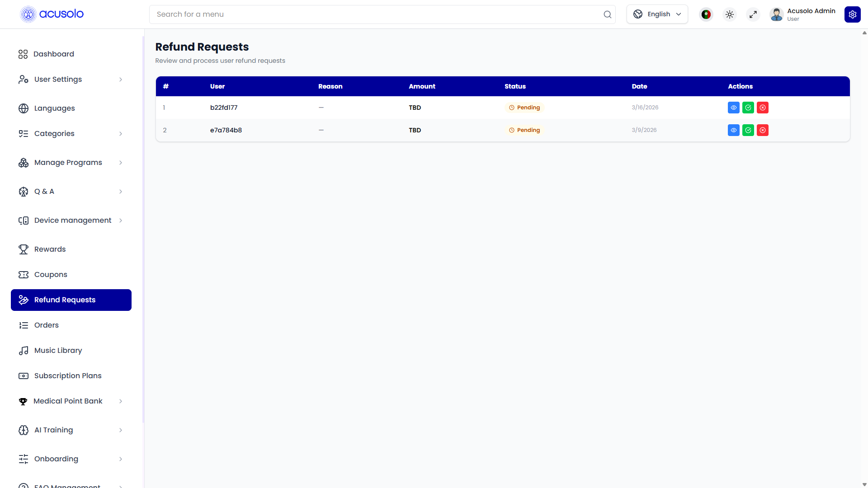Viewport: 868px width, 488px height.
Task: Click the Coupons ticket icon
Action: tap(24, 275)
